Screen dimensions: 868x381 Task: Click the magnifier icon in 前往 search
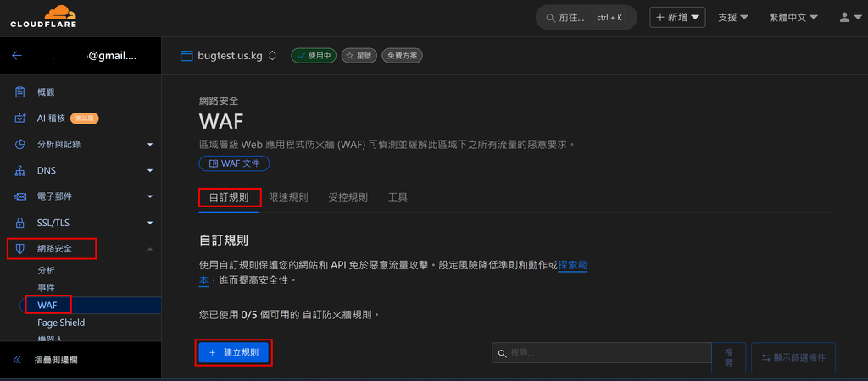click(x=550, y=18)
